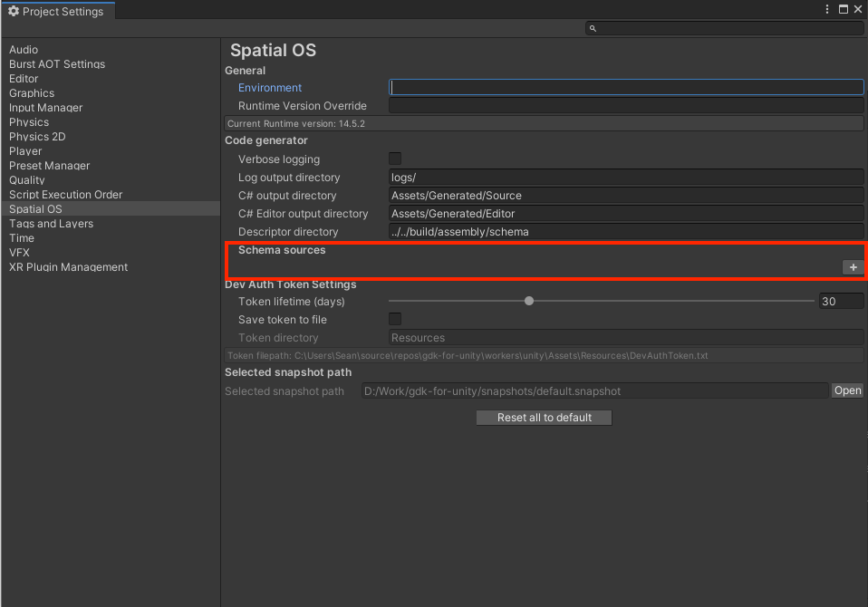
Task: Click the General section header
Action: pyautogui.click(x=245, y=71)
